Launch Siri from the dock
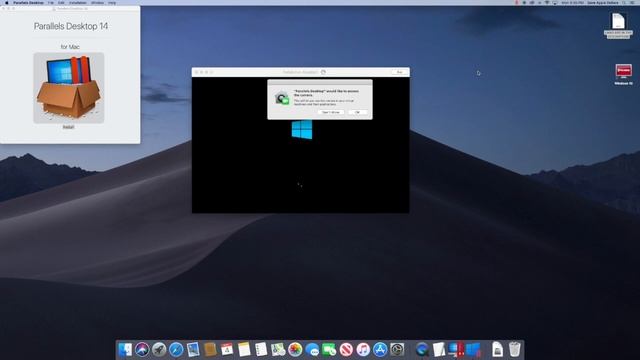The height and width of the screenshot is (360, 640). point(142,350)
